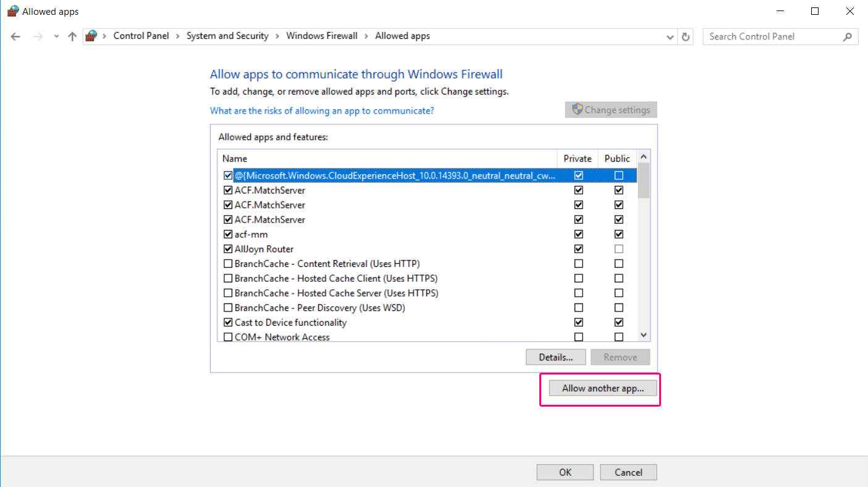Screen dimensions: 868x487
Task: Open Control Panel breadcrumb
Action: [x=141, y=36]
